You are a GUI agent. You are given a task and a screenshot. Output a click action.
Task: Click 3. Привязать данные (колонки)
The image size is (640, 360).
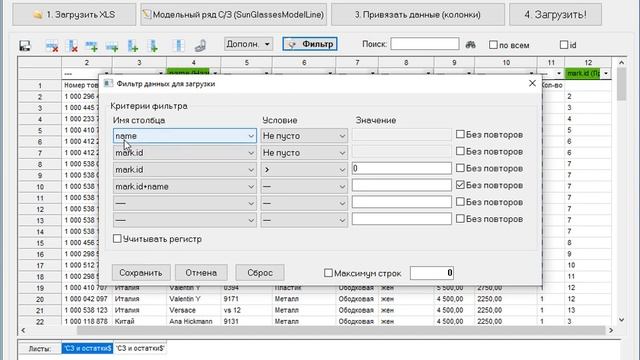point(418,15)
